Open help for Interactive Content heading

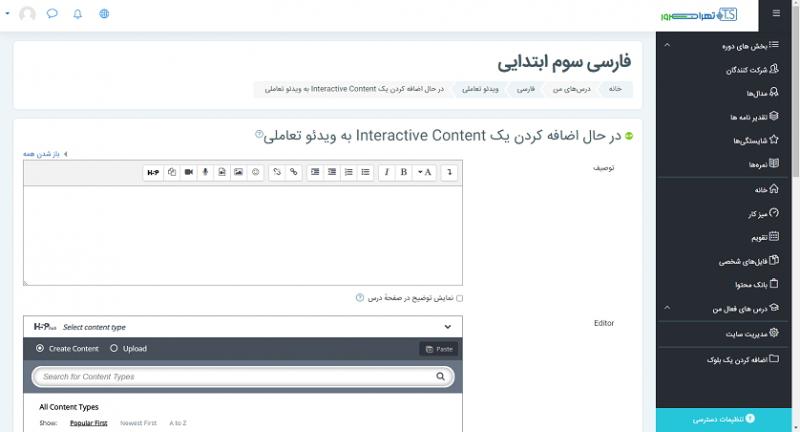click(x=259, y=134)
